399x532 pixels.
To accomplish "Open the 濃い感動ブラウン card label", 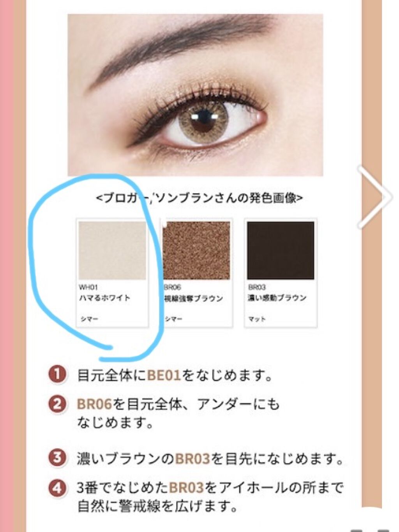I will [277, 298].
